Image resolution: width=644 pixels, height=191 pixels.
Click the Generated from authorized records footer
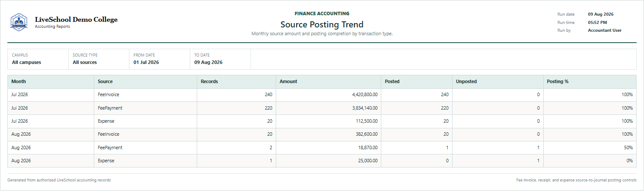[59, 180]
